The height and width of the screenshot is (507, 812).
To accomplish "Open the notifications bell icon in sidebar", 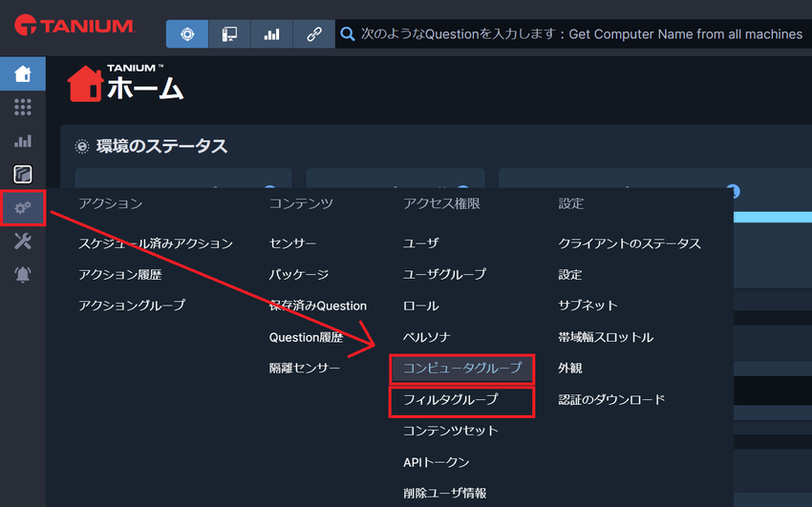I will pos(23,274).
